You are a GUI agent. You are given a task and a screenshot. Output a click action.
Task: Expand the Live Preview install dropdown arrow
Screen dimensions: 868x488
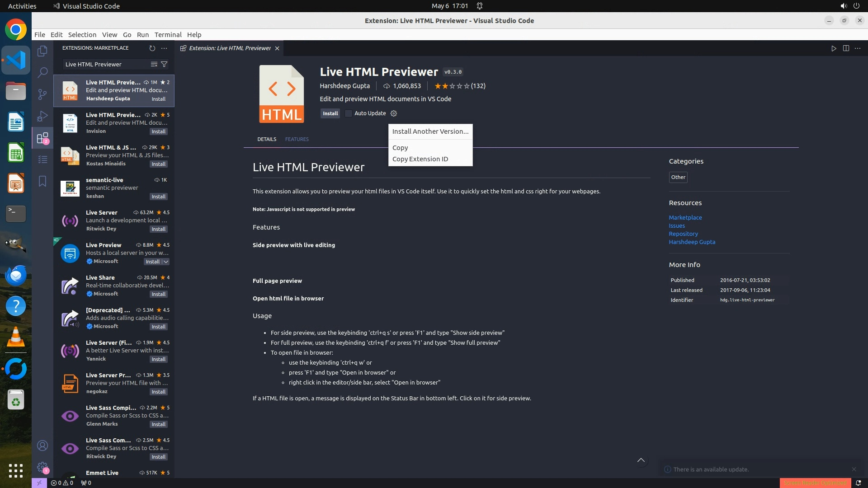tap(166, 262)
